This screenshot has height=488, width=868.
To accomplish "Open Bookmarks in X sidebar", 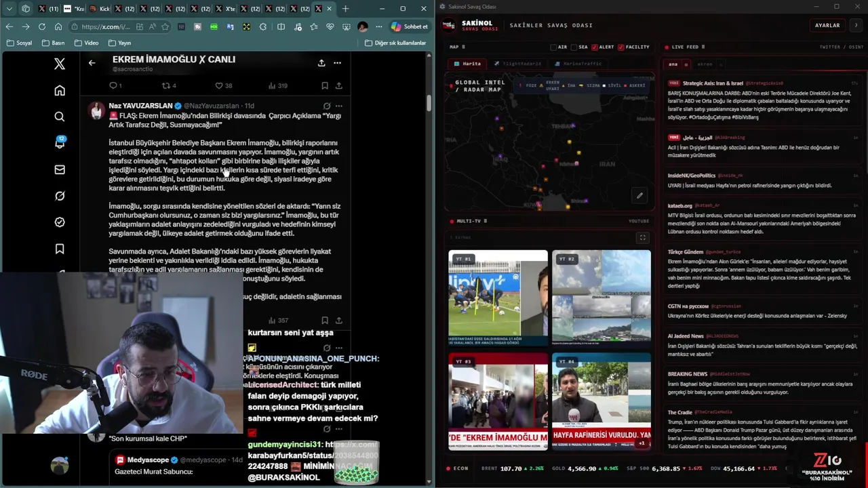I will [60, 249].
